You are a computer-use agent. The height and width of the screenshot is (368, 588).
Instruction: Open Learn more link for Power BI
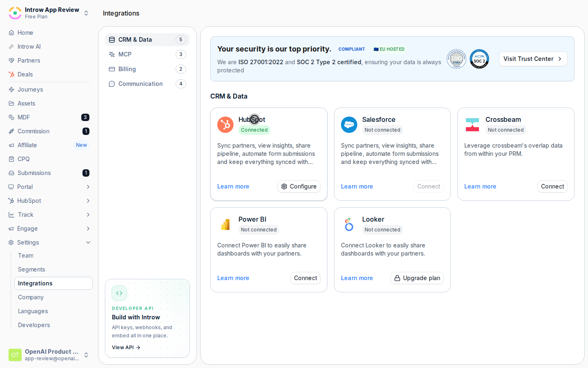tap(233, 278)
